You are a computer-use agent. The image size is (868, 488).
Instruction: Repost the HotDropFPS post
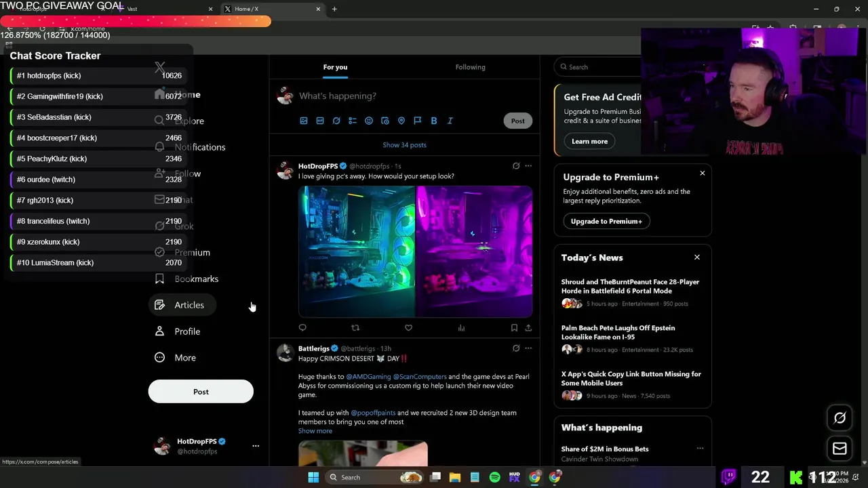[x=355, y=328]
